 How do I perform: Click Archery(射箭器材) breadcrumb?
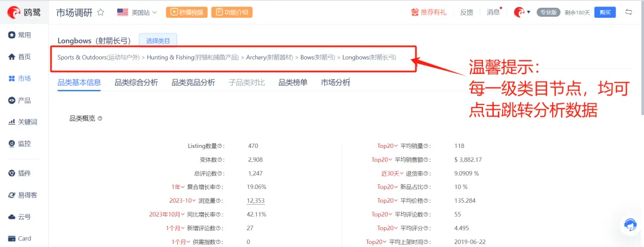point(270,57)
